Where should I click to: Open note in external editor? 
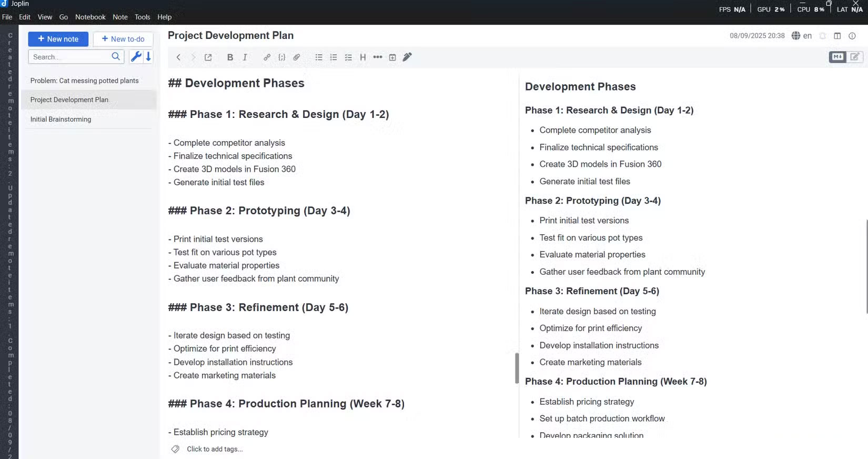point(208,57)
